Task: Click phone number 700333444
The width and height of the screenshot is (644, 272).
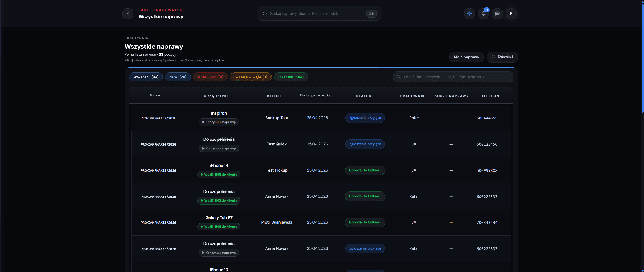Action: (x=487, y=223)
